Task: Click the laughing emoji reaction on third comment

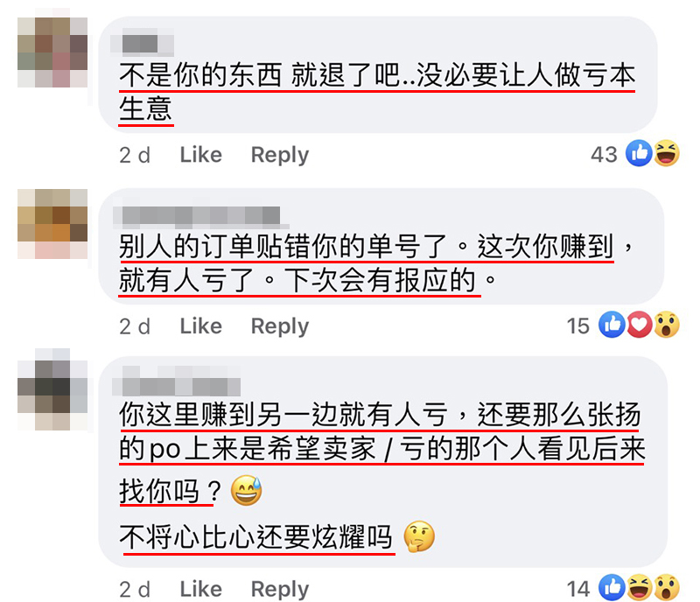Action: tap(640, 588)
